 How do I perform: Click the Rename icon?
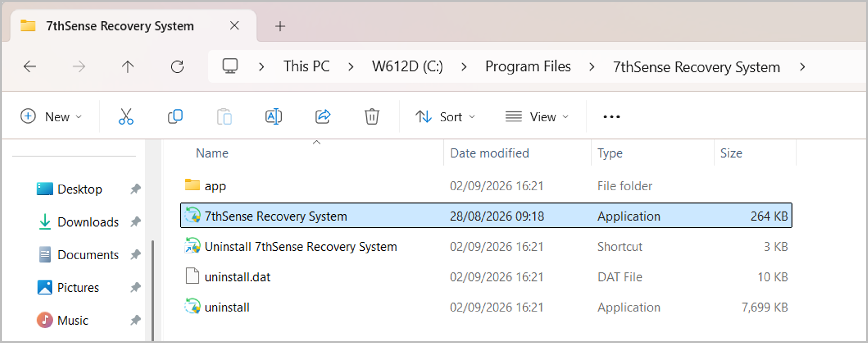click(x=273, y=117)
